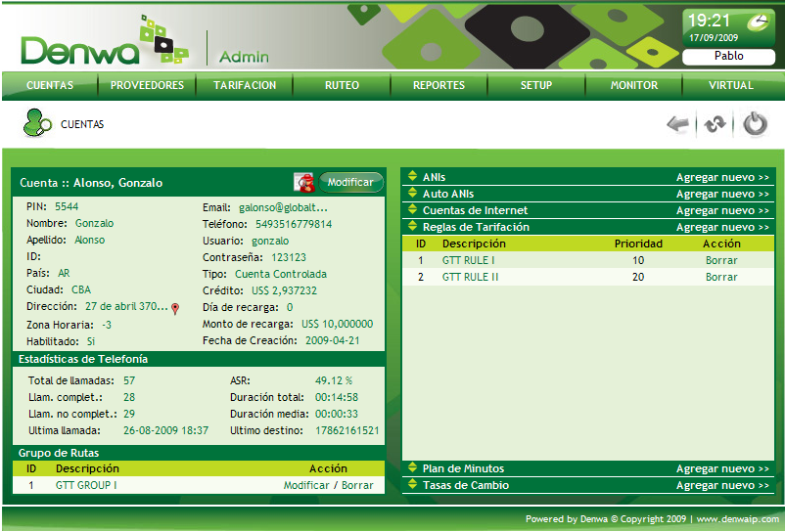
Task: Click the map pin next to Dirección
Action: tap(175, 308)
